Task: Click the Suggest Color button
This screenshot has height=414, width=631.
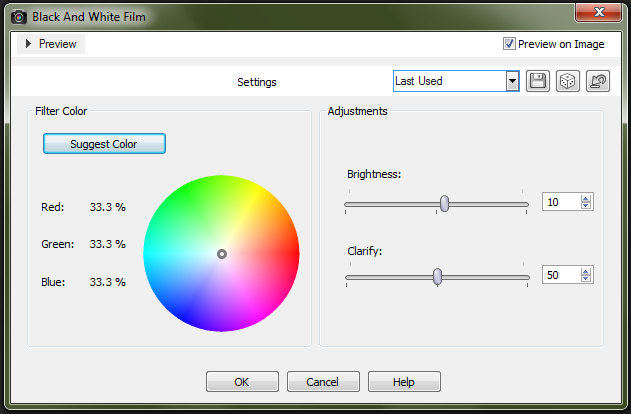Action: 104,144
